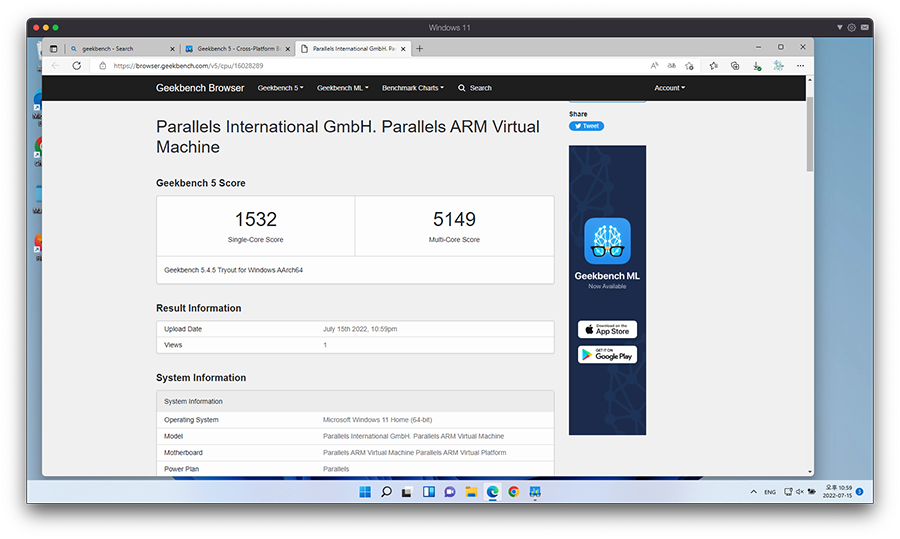Close the geekbench - Search tab
This screenshot has height=539, width=900.
coord(172,49)
